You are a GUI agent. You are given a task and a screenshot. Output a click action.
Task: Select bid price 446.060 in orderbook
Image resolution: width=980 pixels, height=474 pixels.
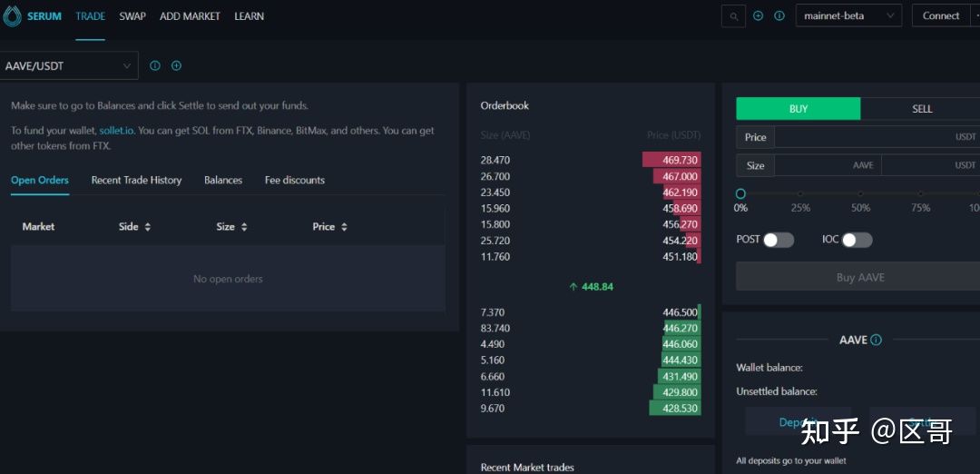click(680, 344)
